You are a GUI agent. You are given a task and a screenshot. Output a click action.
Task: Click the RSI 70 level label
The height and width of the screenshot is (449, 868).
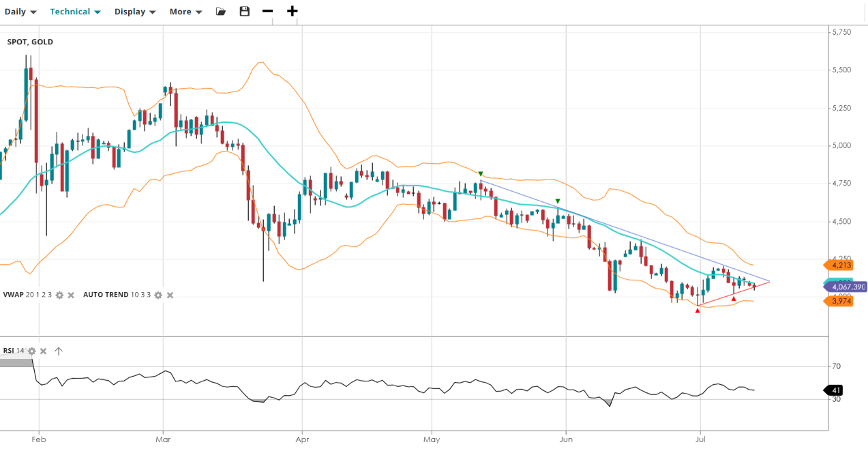point(836,366)
